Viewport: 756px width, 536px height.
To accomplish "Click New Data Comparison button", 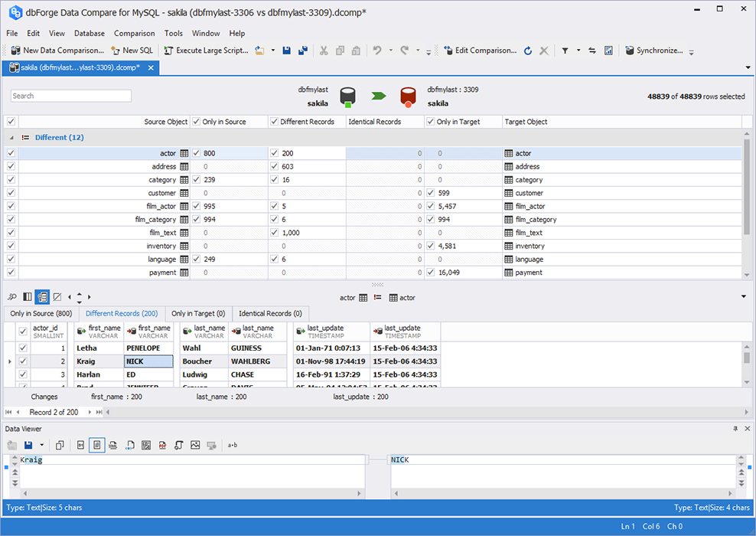I will pyautogui.click(x=57, y=51).
